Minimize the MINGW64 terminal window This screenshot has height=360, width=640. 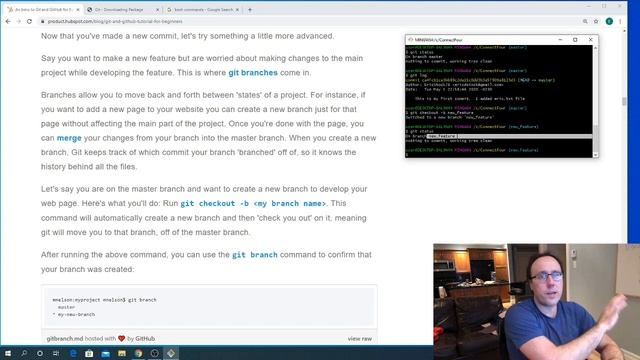click(560, 40)
